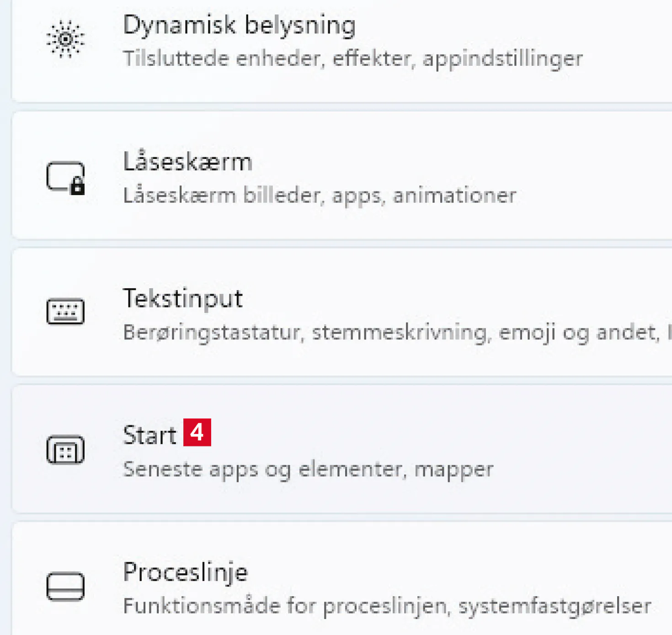Screen dimensions: 672x635
Task: Click the Proceslinje taskbar icon
Action: pyautogui.click(x=65, y=586)
